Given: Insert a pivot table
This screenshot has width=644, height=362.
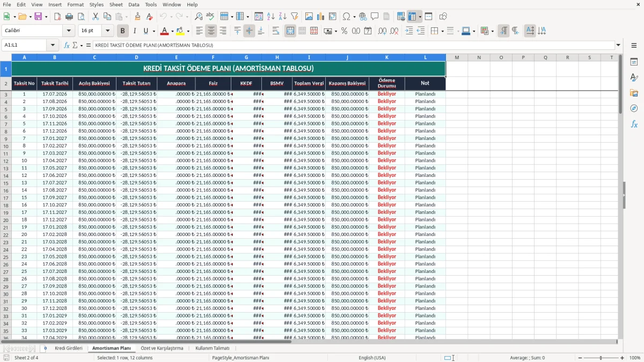Looking at the screenshot, I should pyautogui.click(x=333, y=17).
